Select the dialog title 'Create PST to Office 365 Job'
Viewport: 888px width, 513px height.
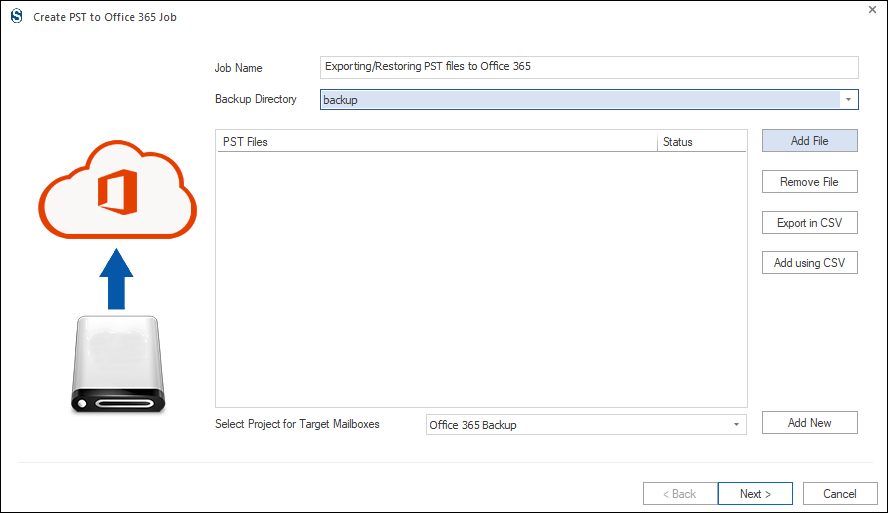pyautogui.click(x=105, y=17)
